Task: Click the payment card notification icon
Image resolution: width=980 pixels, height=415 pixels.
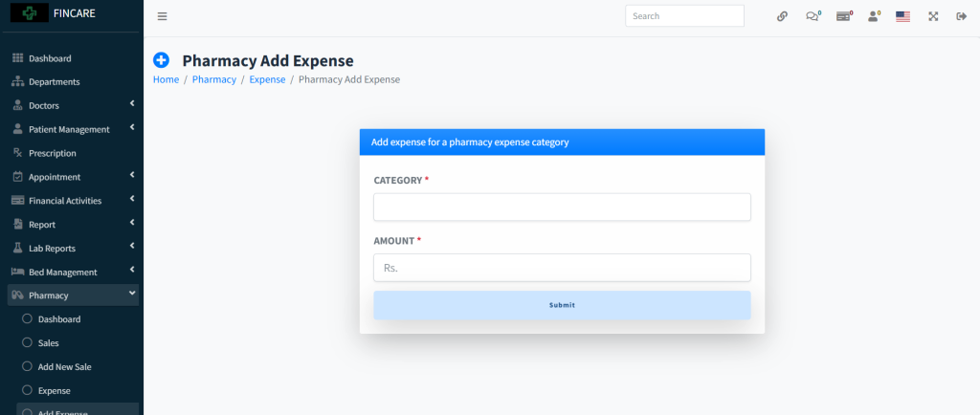Action: point(843,16)
